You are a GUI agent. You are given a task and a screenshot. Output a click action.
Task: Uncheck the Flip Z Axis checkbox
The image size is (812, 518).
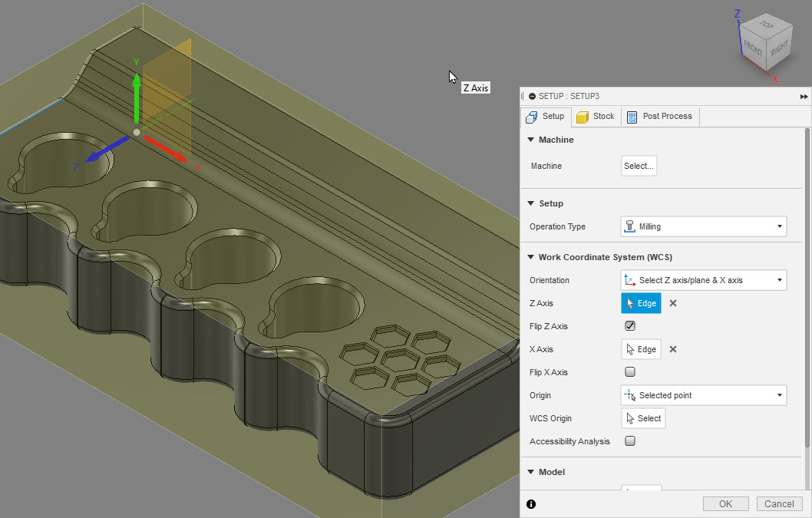[629, 325]
